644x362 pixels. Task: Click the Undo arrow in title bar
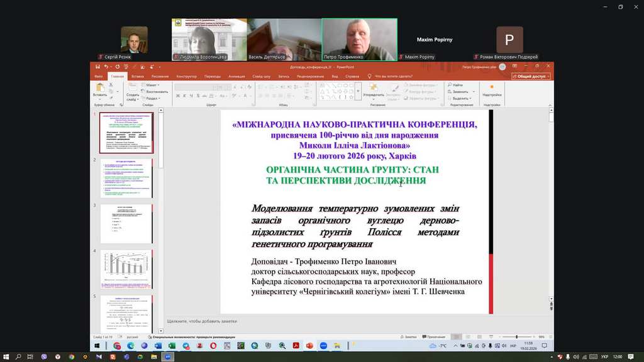pyautogui.click(x=108, y=66)
